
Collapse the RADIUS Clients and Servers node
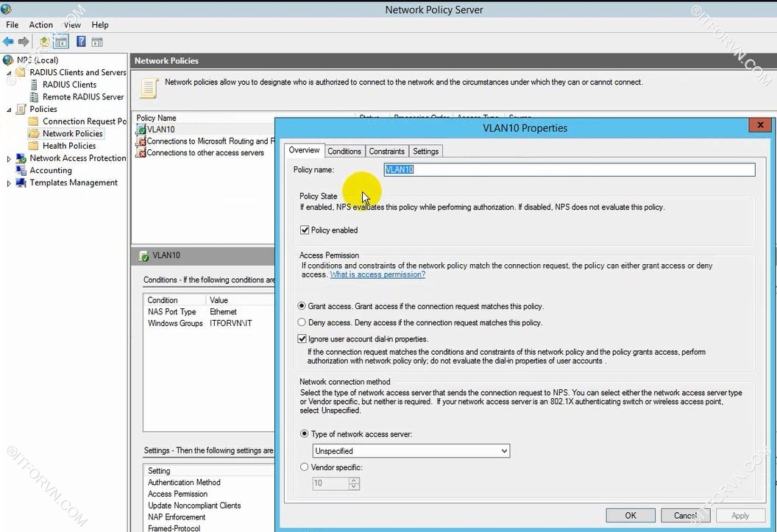[9, 73]
